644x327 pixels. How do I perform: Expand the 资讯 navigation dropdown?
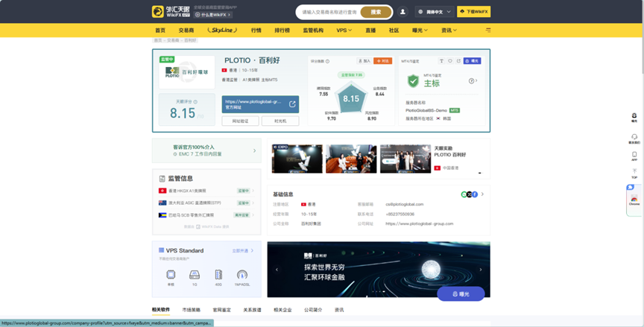pyautogui.click(x=449, y=31)
